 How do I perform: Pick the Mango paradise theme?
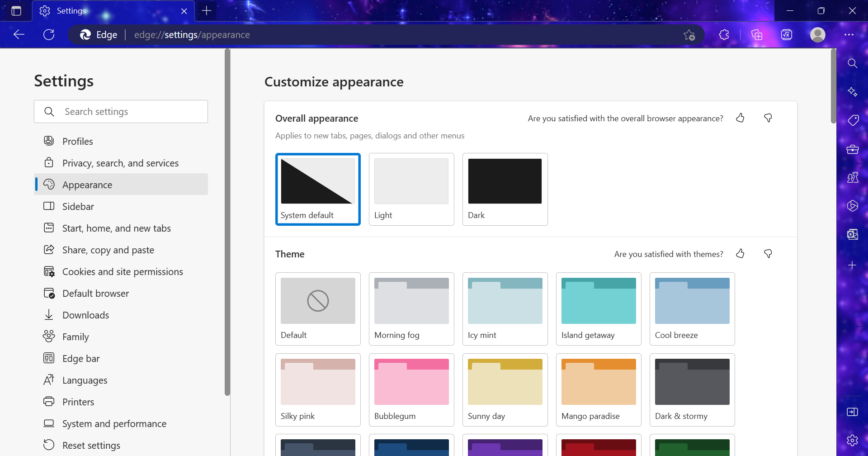[x=599, y=389]
